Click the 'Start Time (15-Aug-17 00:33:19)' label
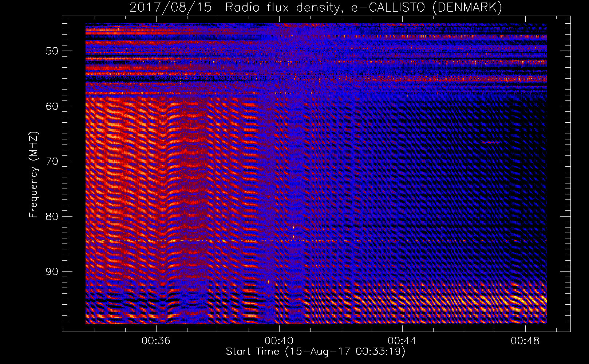The image size is (589, 364). [x=316, y=352]
